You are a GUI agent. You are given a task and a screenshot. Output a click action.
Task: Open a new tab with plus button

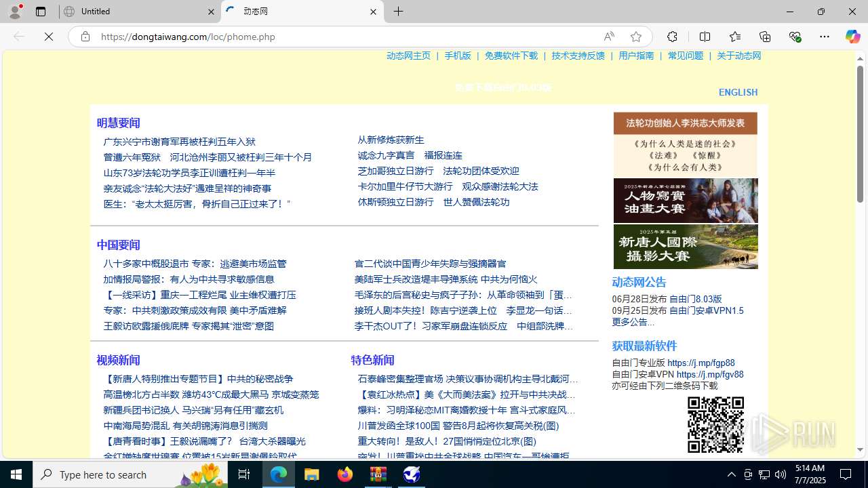pyautogui.click(x=399, y=12)
